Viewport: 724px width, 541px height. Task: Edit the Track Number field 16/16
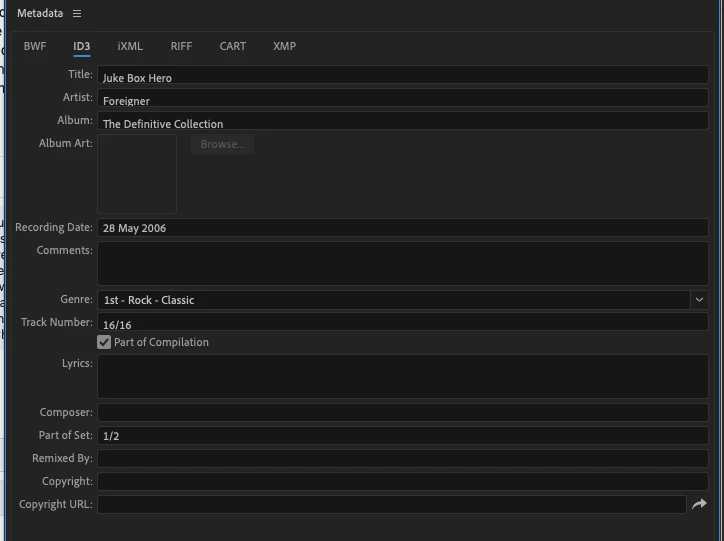point(403,322)
